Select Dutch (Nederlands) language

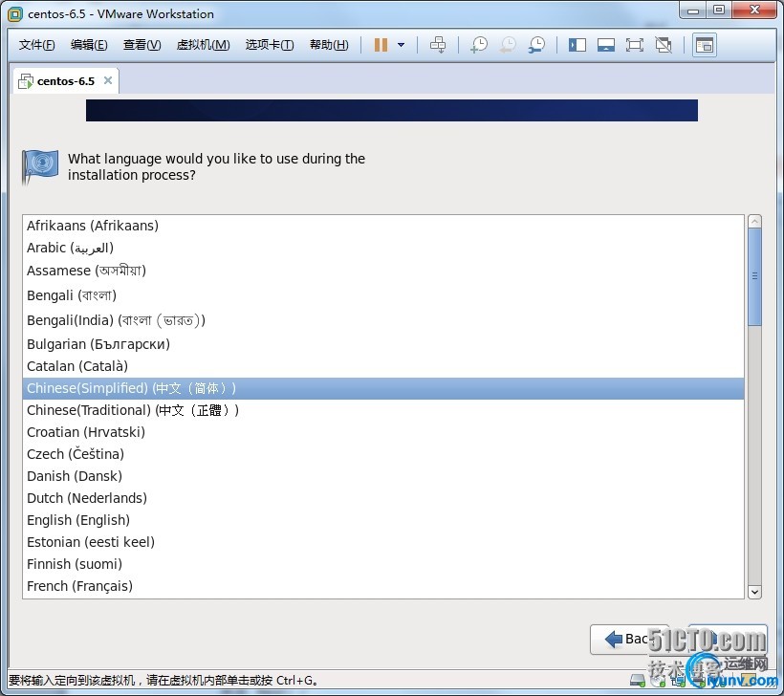383,498
